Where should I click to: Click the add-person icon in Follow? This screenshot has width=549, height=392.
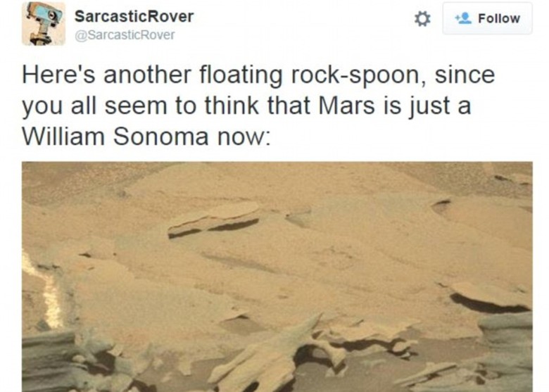click(x=464, y=19)
